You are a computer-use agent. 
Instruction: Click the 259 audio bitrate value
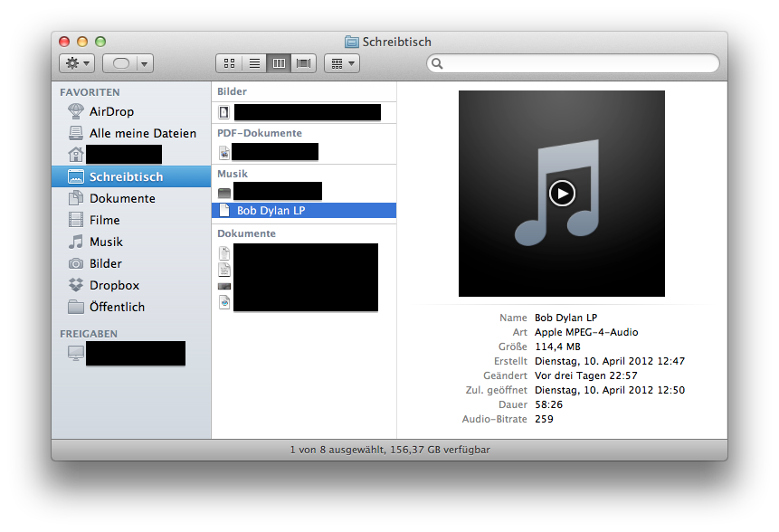coord(544,419)
